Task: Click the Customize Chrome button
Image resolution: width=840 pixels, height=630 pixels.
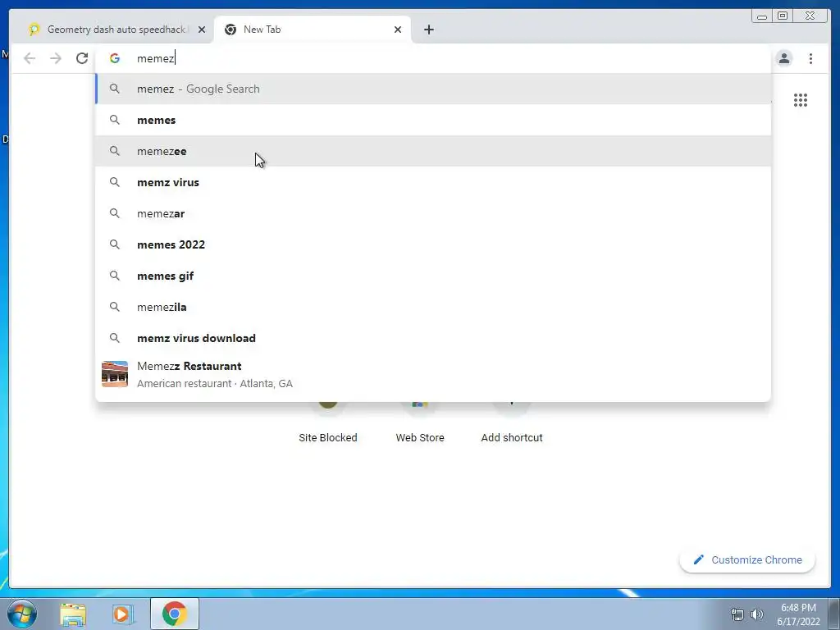Action: (747, 559)
